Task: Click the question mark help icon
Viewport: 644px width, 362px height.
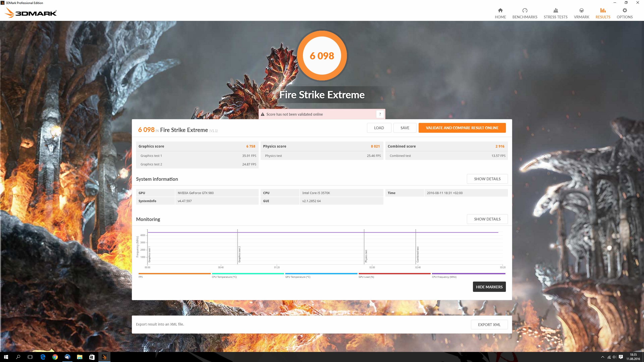Action: 380,114
